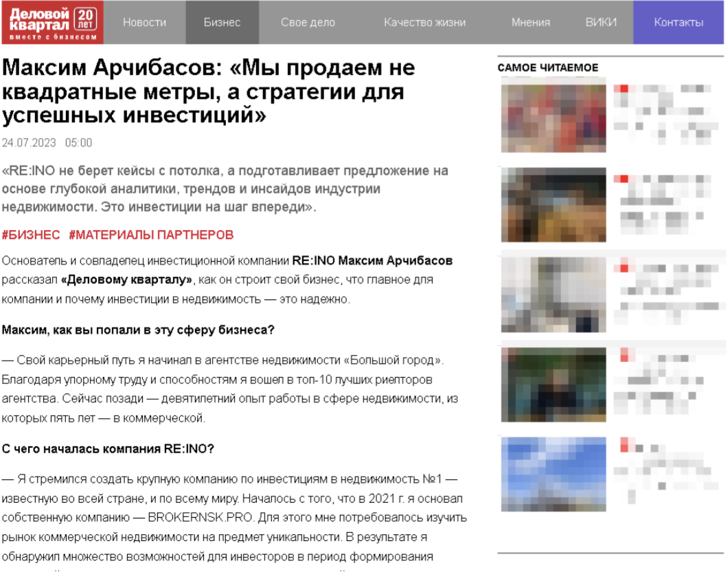Click question 'С чего началась компания RE:INO?'

(108, 449)
